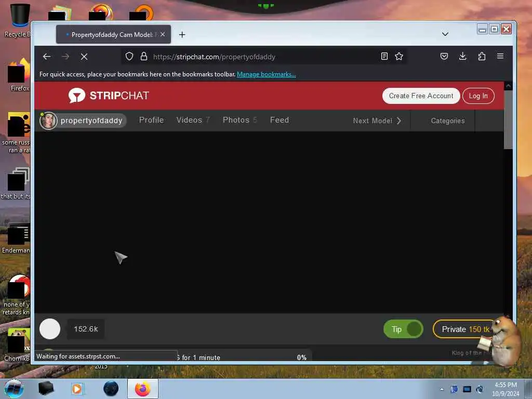This screenshot has width=532, height=399.
Task: Close the Propertyofdaddy Cam Model tab
Action: tap(163, 34)
